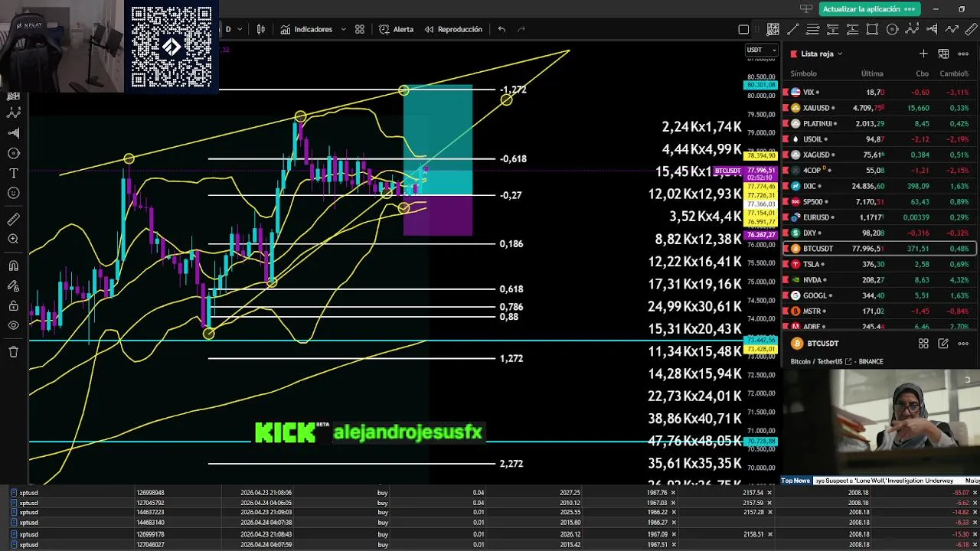The height and width of the screenshot is (551, 980).
Task: Click Actualizar la aplicación button
Action: point(869,9)
